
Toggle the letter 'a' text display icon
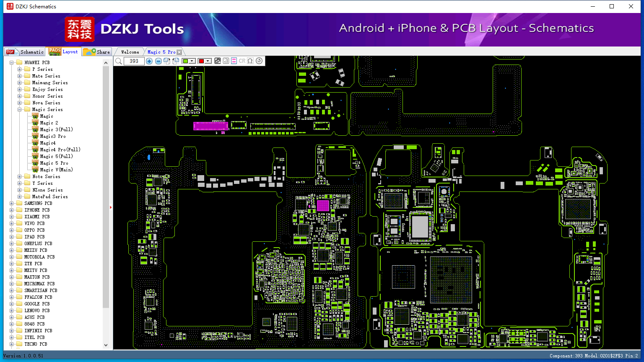coord(226,61)
